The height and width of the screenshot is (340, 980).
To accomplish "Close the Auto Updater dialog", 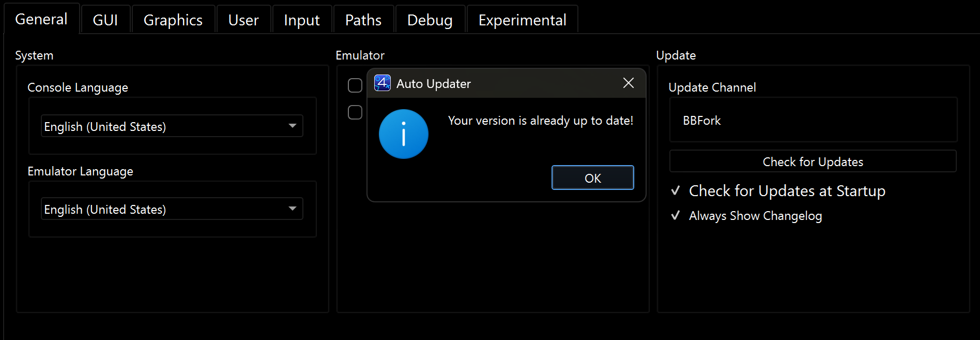I will (x=629, y=83).
